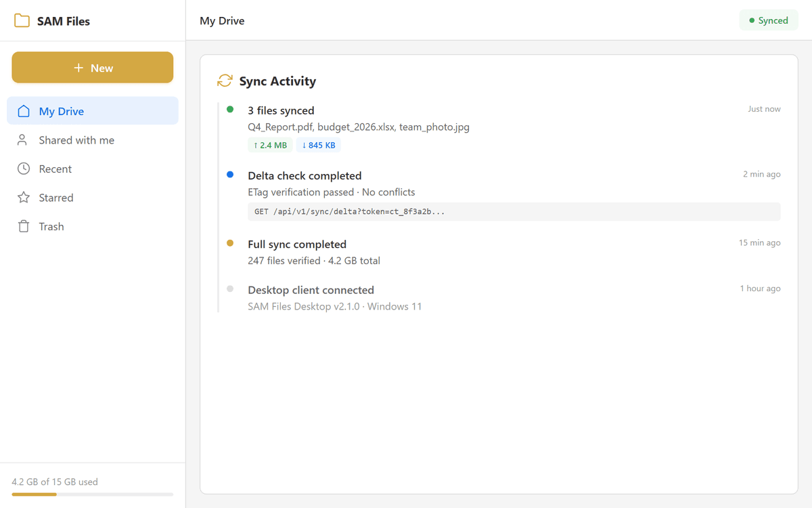Click the green dot beside 3 files synced
Screen dimensions: 812x508
(x=230, y=108)
